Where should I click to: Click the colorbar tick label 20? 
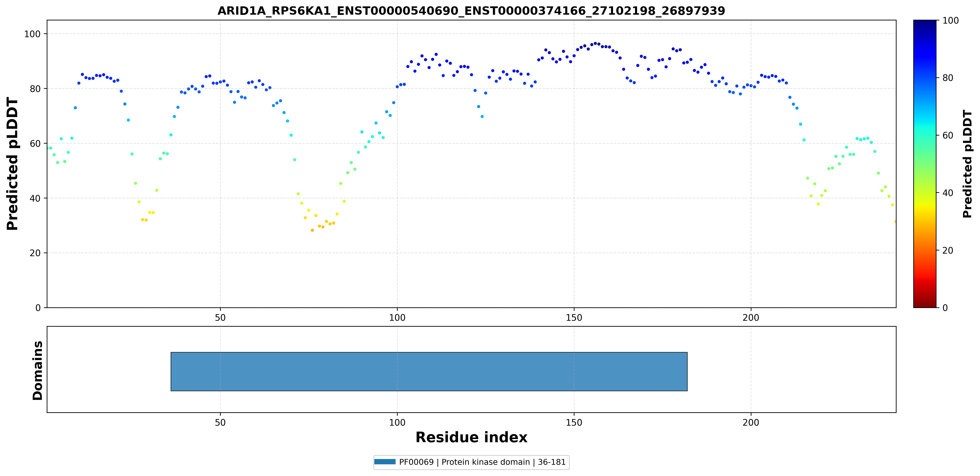[x=948, y=250]
